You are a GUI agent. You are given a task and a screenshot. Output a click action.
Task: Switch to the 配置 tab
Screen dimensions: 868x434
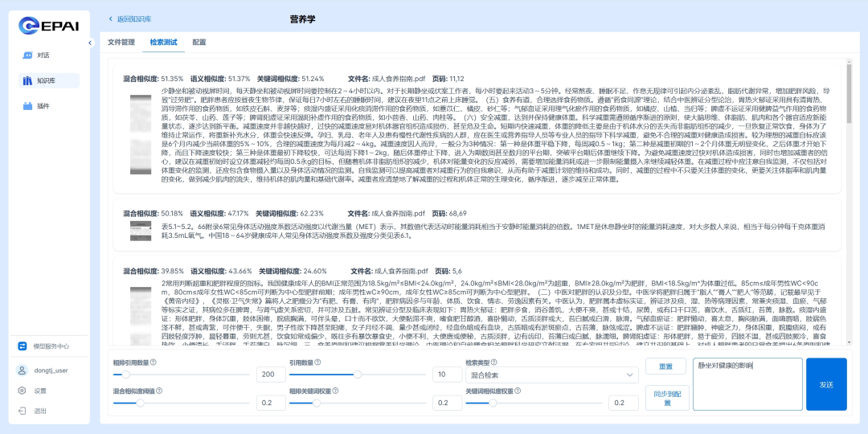[x=199, y=42]
